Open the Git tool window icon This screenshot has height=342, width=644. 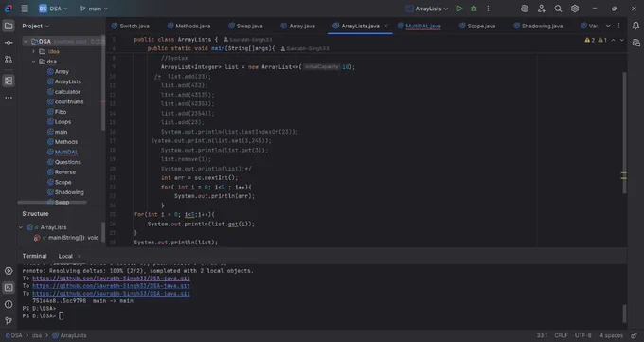(9, 320)
